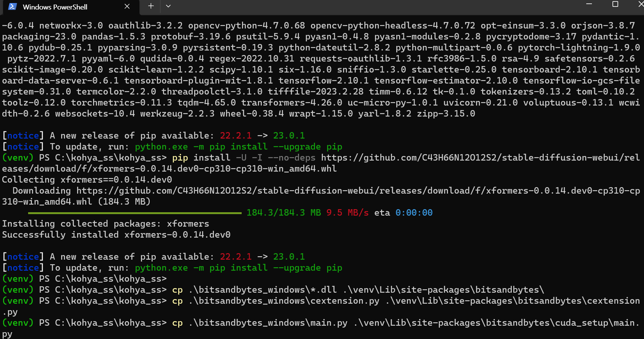This screenshot has height=339, width=644.
Task: Click the eta '0:00:00' value
Action: point(414,213)
